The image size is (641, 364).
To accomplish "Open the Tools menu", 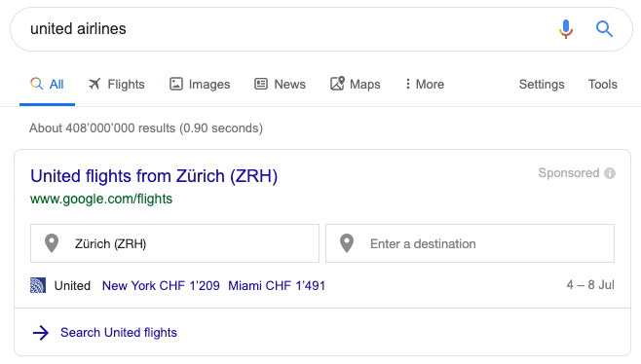I will (603, 84).
